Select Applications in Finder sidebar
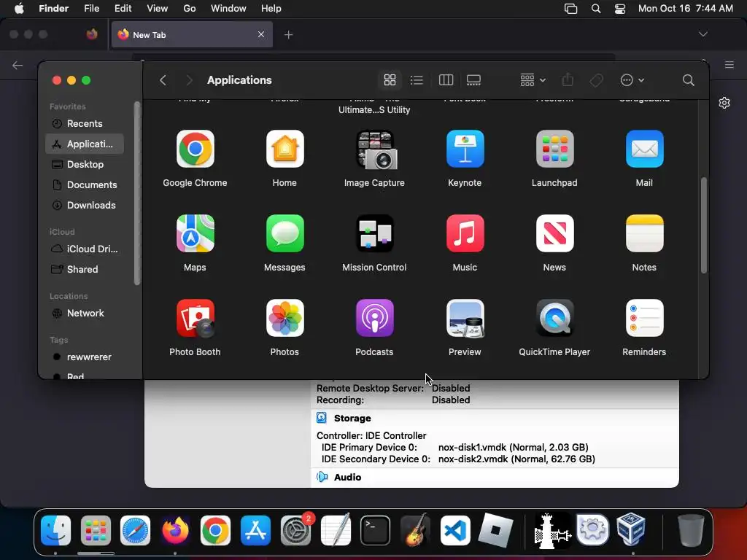Image resolution: width=747 pixels, height=560 pixels. click(x=84, y=144)
